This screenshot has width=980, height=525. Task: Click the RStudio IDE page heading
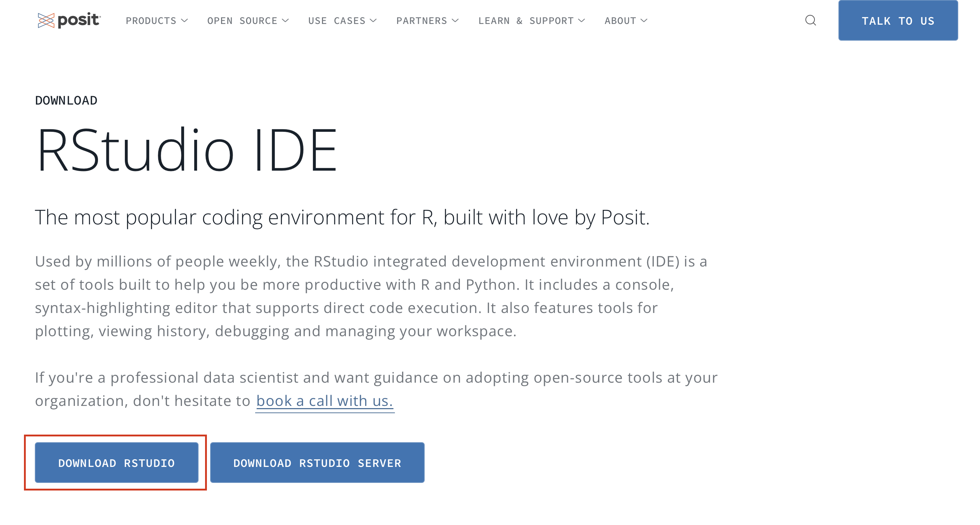point(187,150)
